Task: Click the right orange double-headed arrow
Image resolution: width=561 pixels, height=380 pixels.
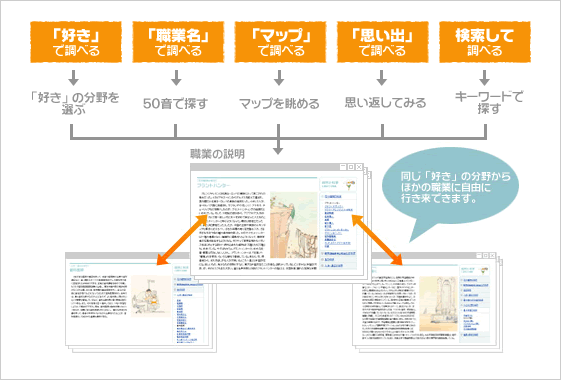Action: [x=377, y=240]
